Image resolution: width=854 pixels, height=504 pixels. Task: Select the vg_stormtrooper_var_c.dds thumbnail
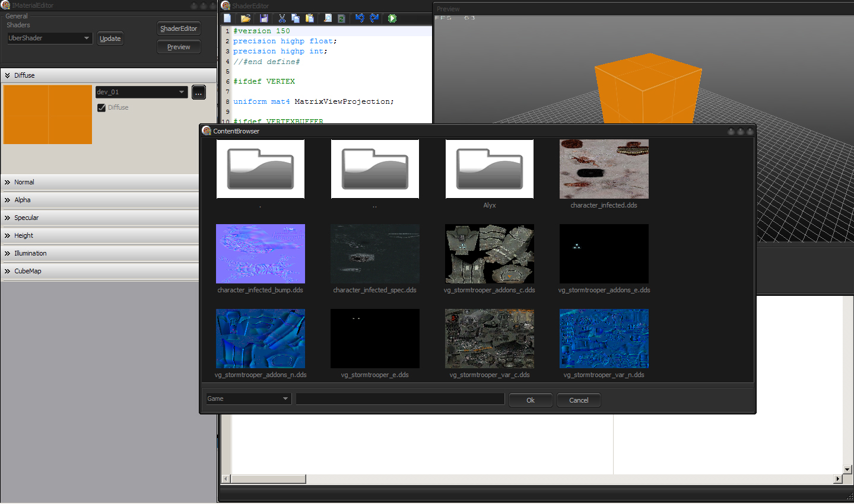[x=490, y=339]
